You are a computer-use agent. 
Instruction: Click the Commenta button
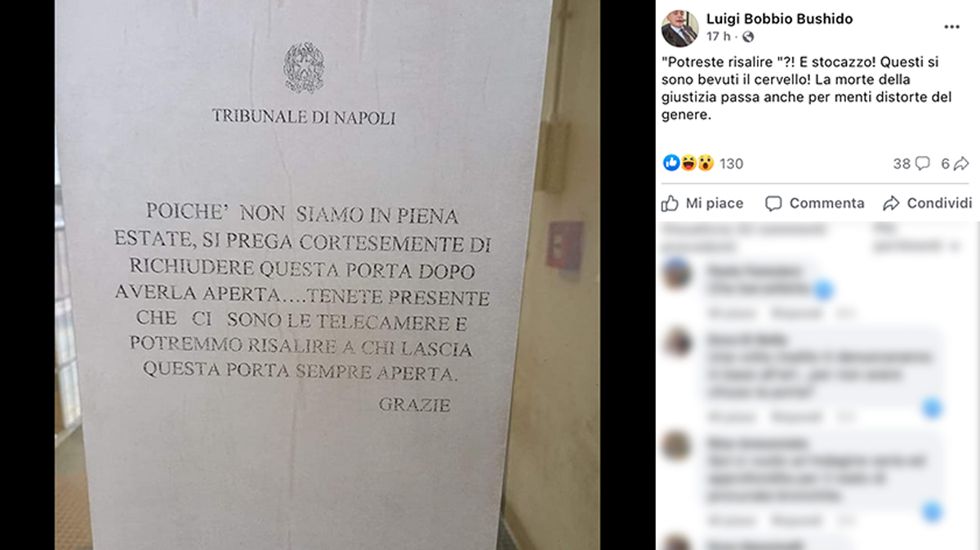point(814,203)
